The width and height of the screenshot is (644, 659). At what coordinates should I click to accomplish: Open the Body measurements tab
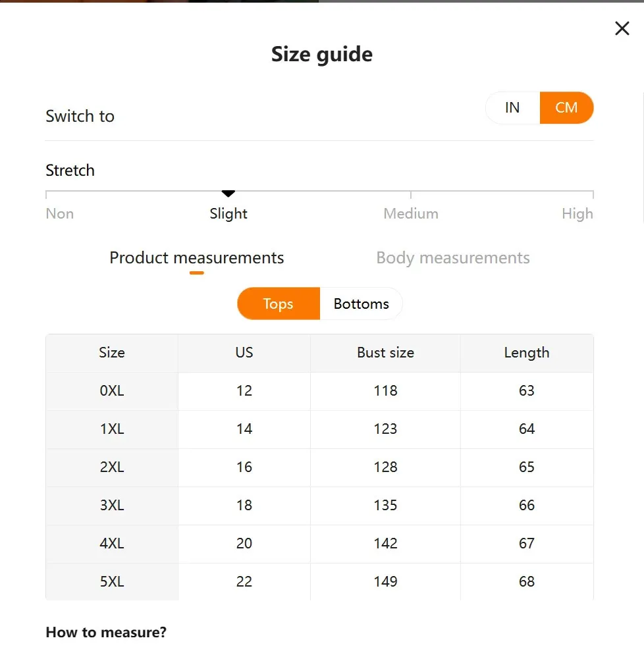(452, 257)
